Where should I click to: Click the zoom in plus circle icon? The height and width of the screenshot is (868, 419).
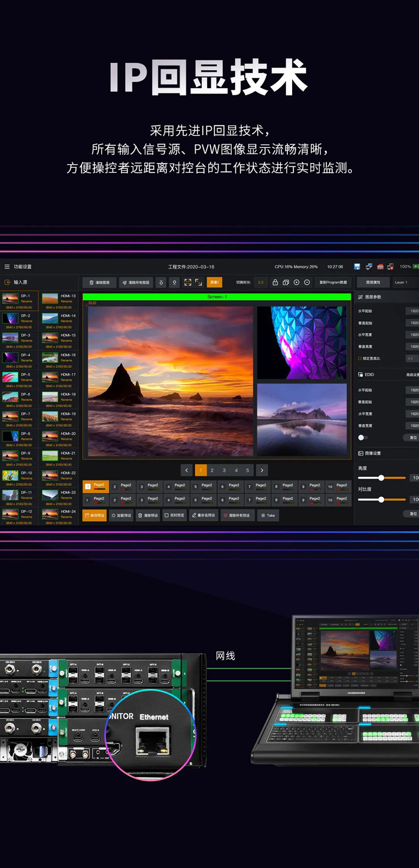click(296, 282)
